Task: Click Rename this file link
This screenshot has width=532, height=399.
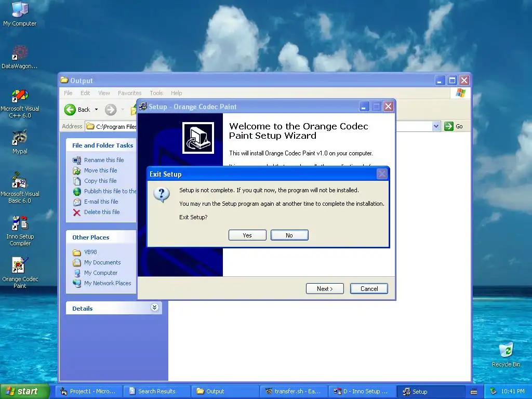Action: [104, 160]
